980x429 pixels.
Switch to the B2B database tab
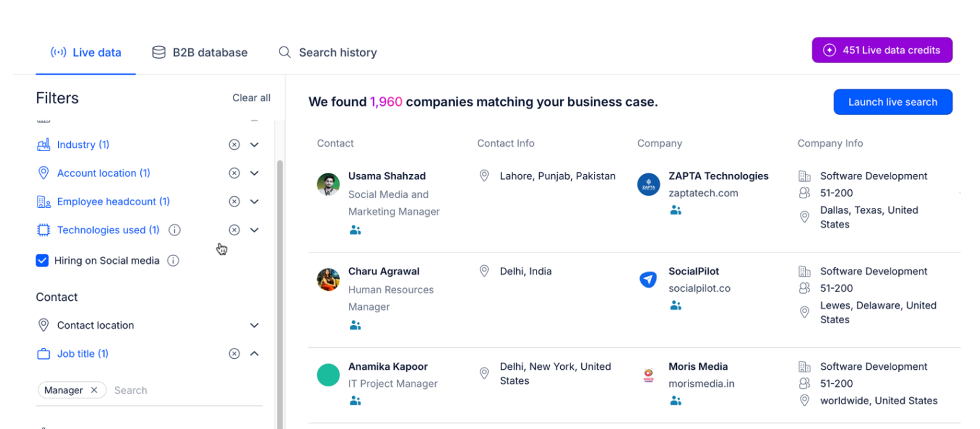click(x=200, y=53)
